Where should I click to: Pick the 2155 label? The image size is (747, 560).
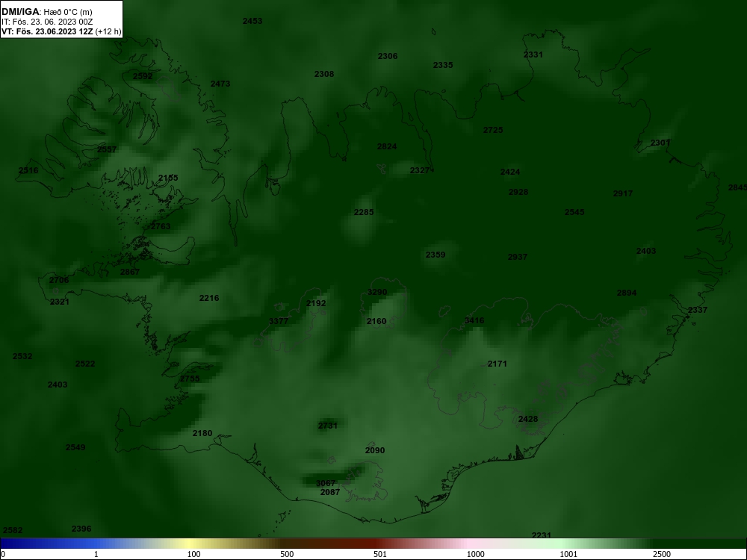pos(168,178)
